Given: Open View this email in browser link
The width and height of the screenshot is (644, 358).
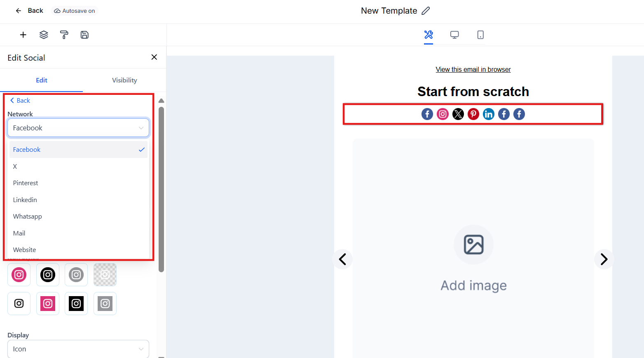Looking at the screenshot, I should tap(473, 69).
